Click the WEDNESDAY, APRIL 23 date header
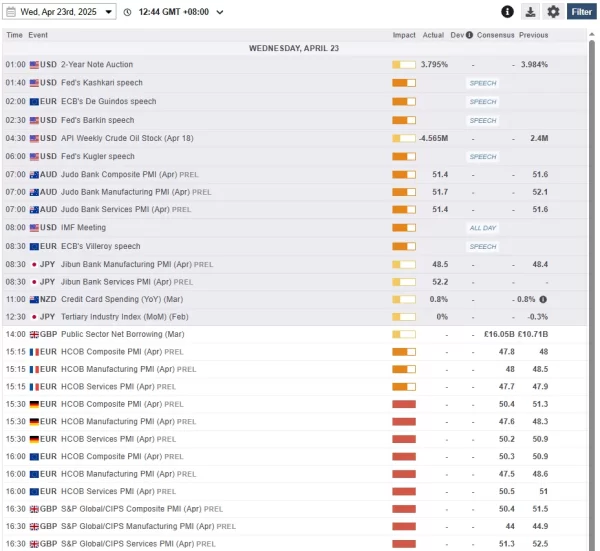 [x=294, y=48]
